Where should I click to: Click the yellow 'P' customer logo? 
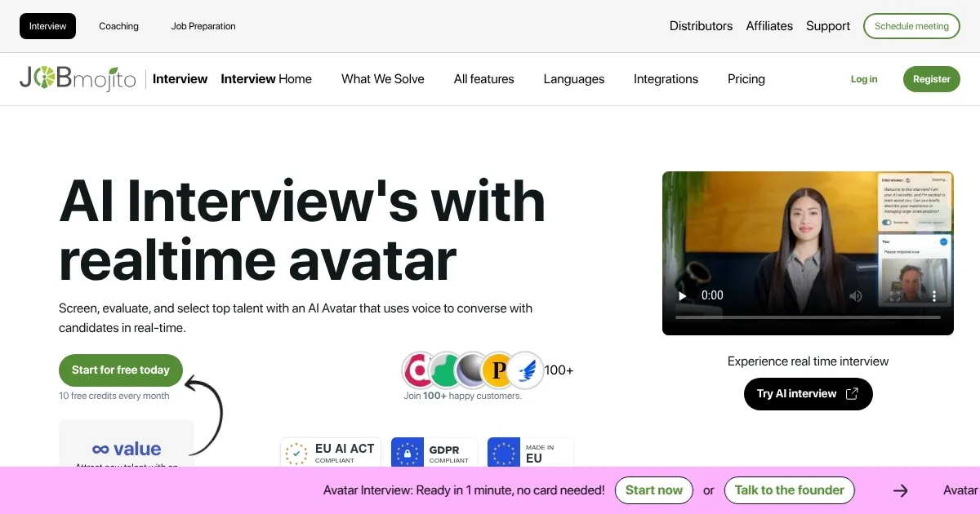497,370
